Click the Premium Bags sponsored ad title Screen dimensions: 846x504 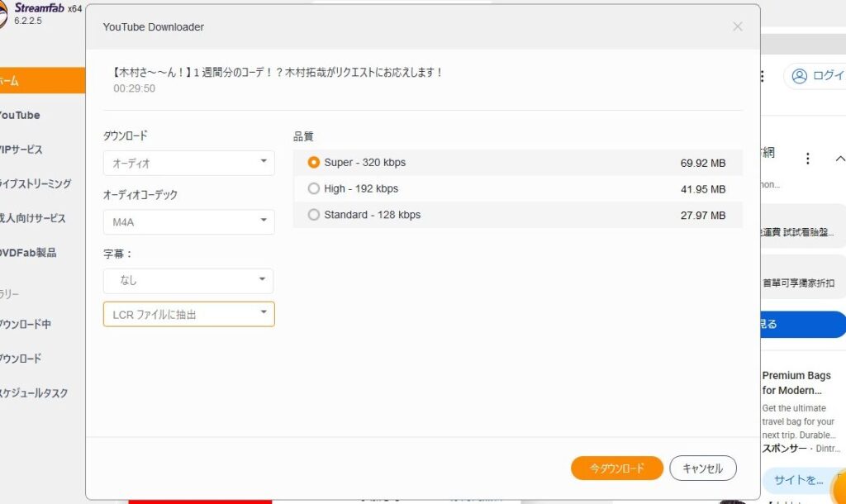796,383
